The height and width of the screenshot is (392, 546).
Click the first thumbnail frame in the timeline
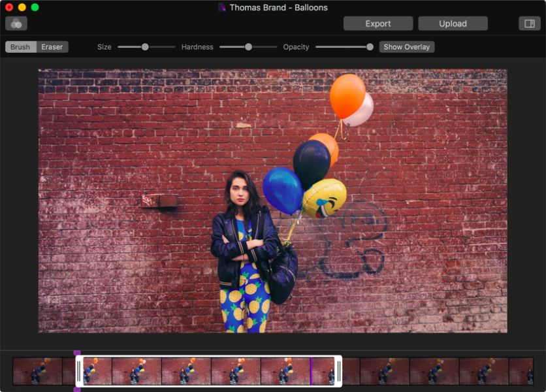(x=37, y=371)
